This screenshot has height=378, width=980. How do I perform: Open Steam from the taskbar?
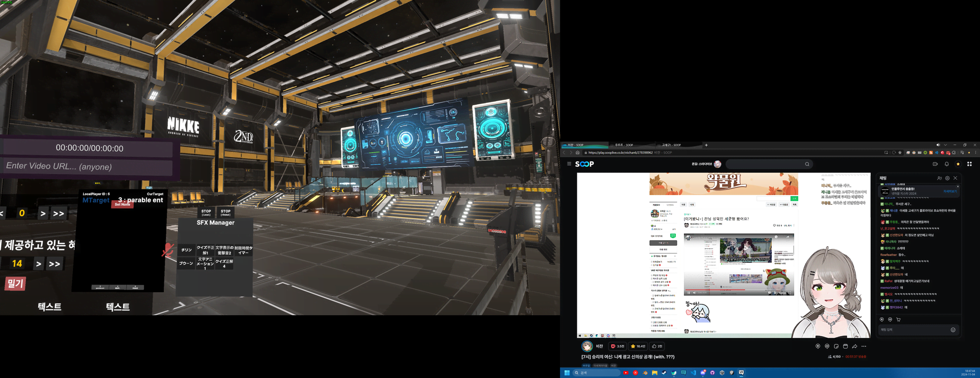(664, 373)
